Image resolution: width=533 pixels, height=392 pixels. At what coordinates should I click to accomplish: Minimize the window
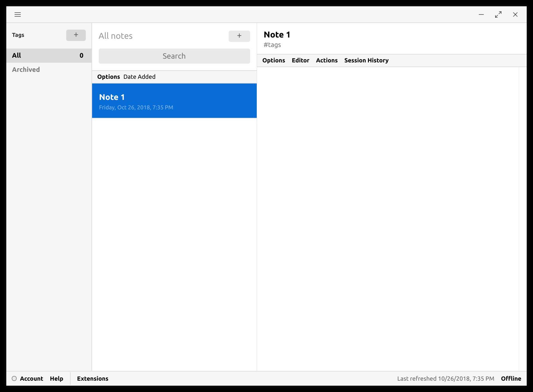click(481, 14)
